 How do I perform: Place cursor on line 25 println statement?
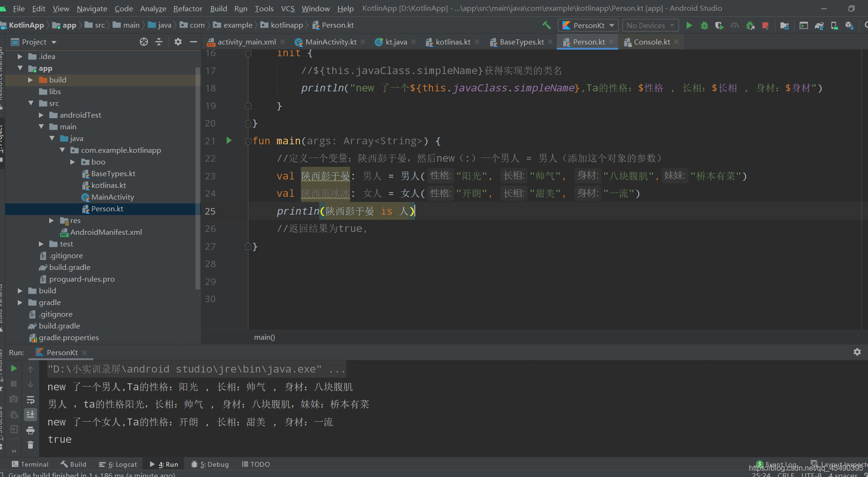[345, 211]
